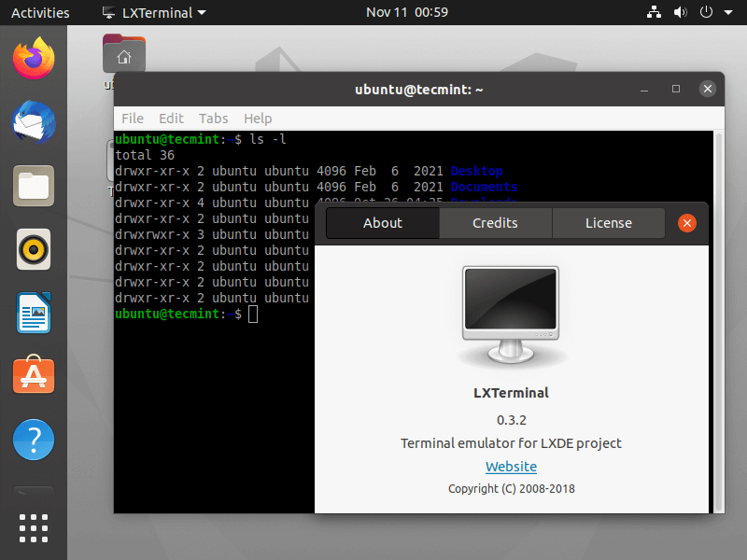The image size is (747, 560).
Task: Switch to the License tab
Action: [x=609, y=223]
